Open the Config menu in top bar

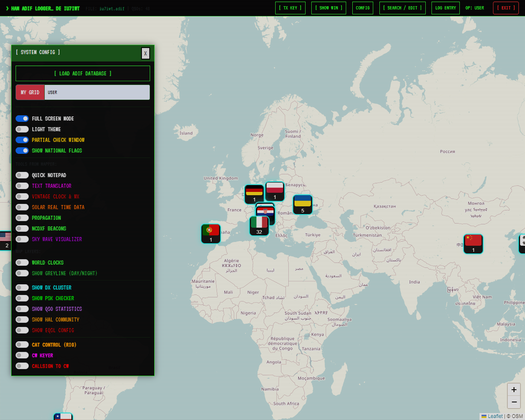click(363, 8)
